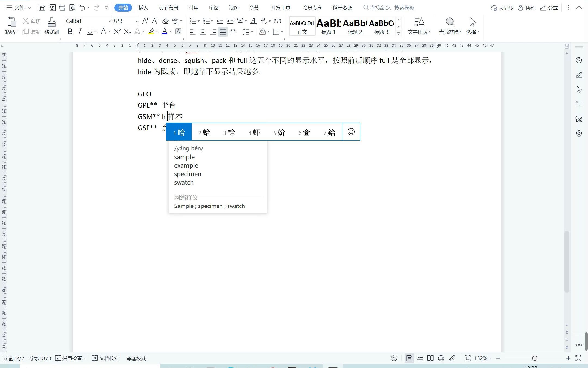Apply the font color (A) swatch
Image resolution: width=588 pixels, height=368 pixels.
[x=164, y=32]
